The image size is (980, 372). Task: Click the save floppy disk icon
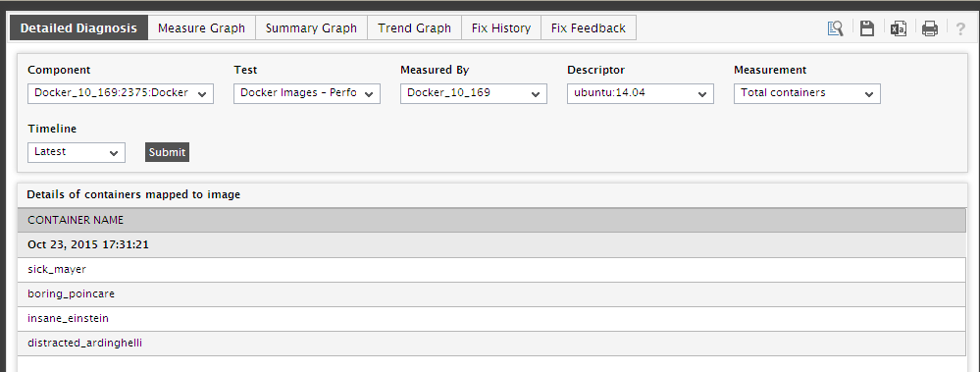point(867,28)
